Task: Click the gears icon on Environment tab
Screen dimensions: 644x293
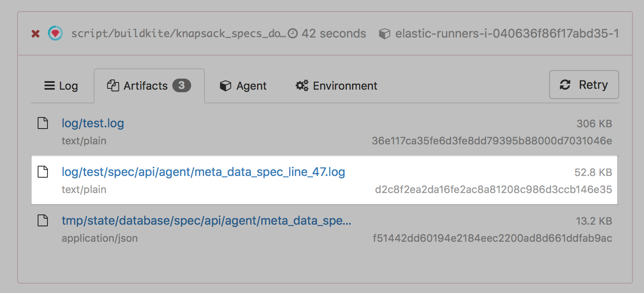Action: [x=302, y=86]
